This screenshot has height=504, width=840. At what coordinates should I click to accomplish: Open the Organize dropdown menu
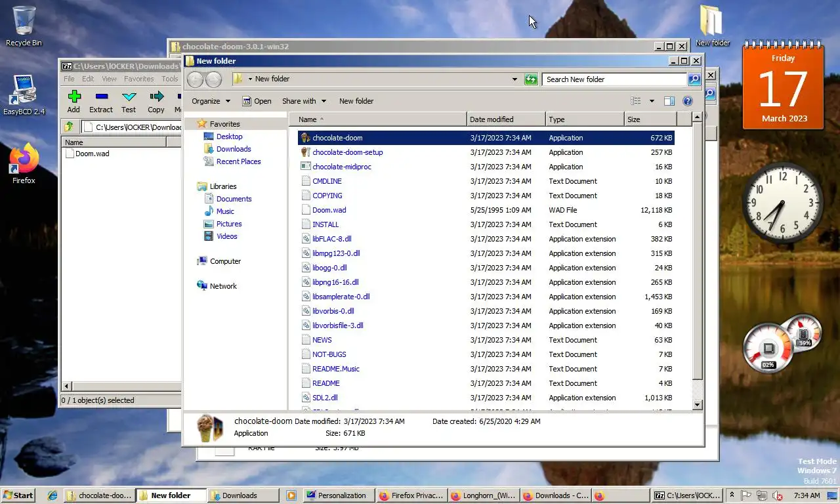click(x=211, y=101)
